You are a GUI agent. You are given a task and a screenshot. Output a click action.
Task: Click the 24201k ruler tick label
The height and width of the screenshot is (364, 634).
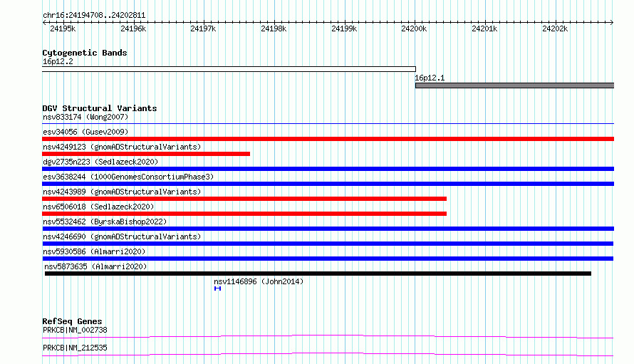pyautogui.click(x=484, y=28)
